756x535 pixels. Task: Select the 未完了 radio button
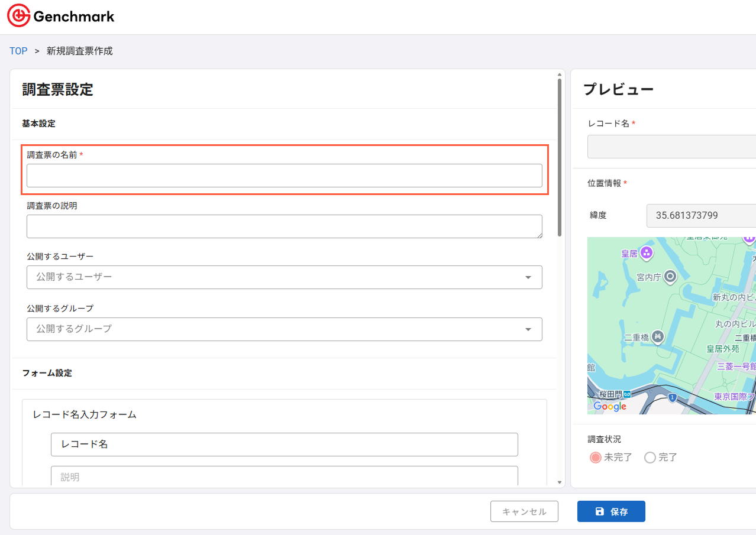[596, 458]
